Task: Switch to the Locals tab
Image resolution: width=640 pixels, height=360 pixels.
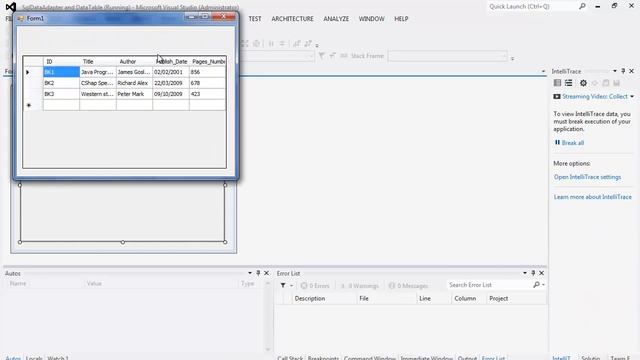Action: (34, 358)
